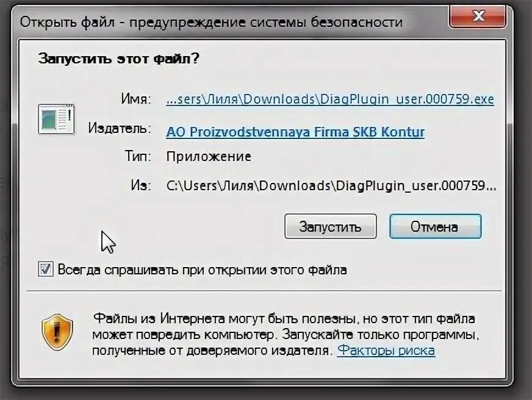Click the Тип: label
This screenshot has height=400, width=532.
[x=138, y=156]
